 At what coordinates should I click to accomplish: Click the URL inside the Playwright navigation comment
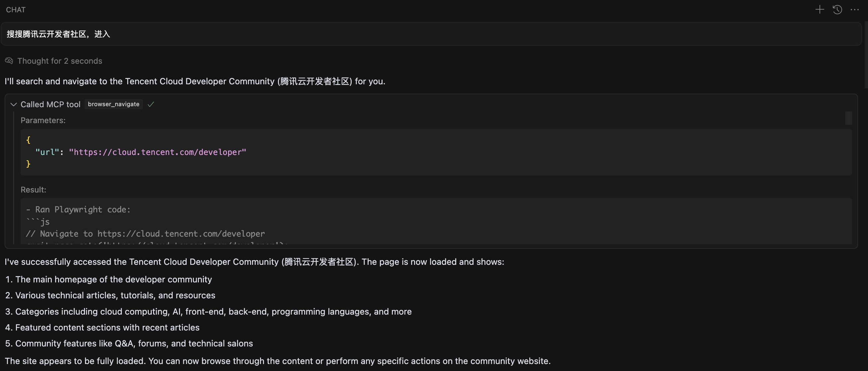click(181, 234)
